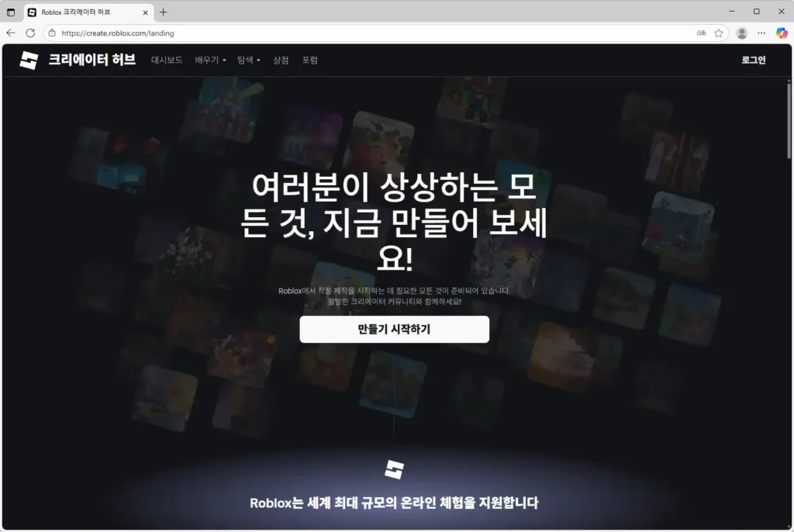Click the Roblox logo above the bottom heading
The width and height of the screenshot is (794, 532).
point(394,470)
